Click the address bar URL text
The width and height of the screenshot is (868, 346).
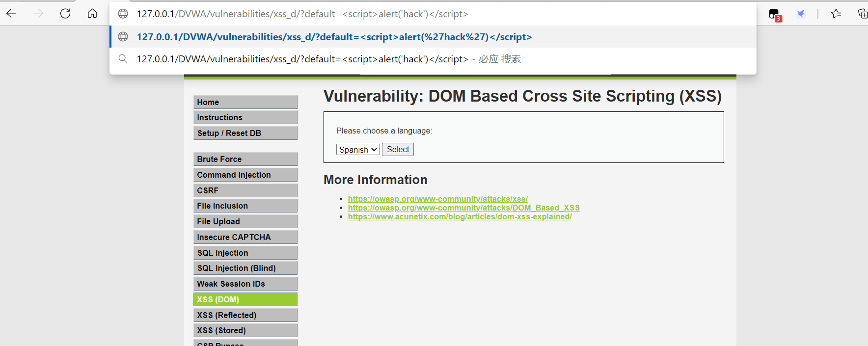pos(302,14)
